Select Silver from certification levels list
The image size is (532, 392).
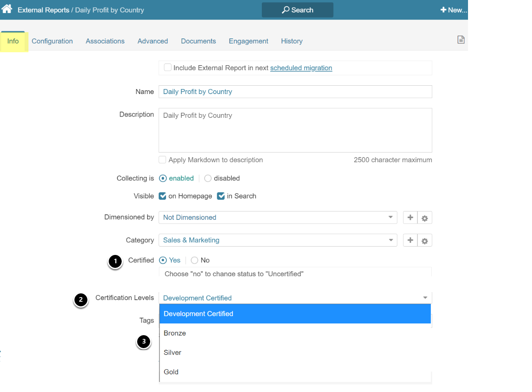click(172, 352)
